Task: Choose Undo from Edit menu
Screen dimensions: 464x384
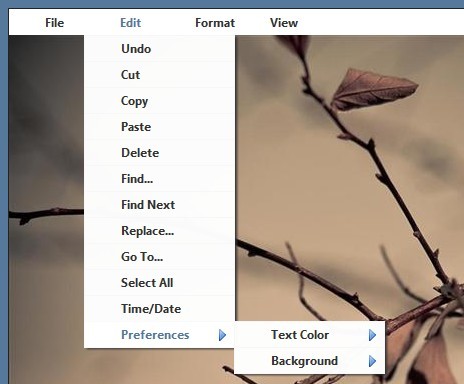Action: pyautogui.click(x=159, y=49)
